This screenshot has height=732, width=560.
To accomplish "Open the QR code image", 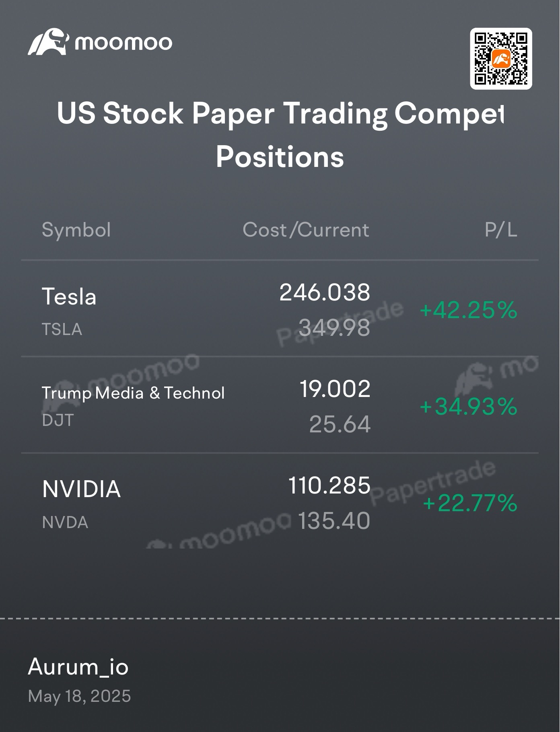I will 501,59.
